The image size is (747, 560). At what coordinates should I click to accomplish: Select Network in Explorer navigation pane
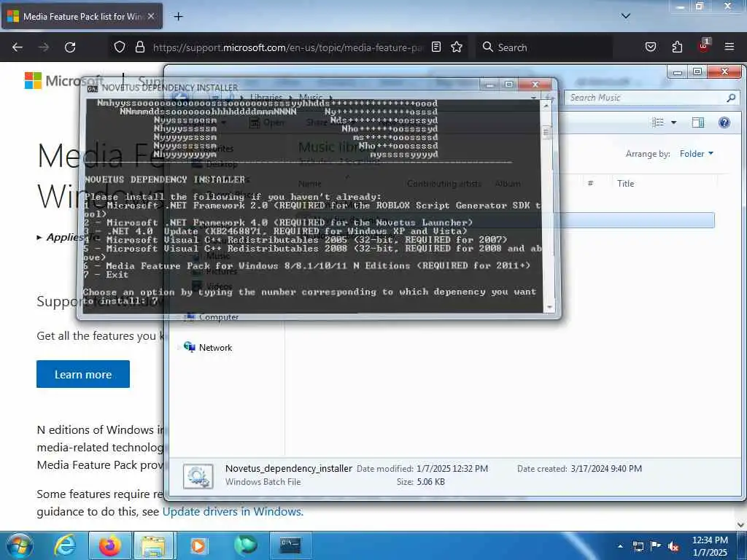[x=215, y=348]
